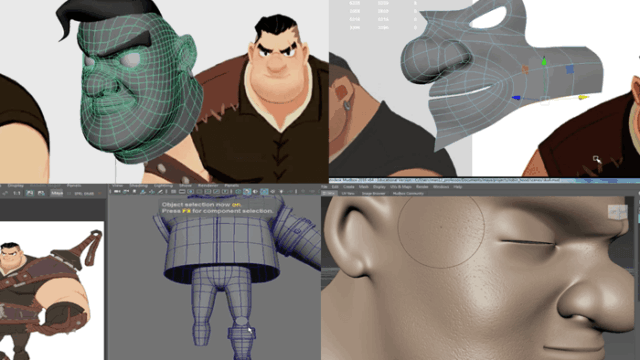The image size is (640, 360).
Task: Open the Shading panel menu
Action: tap(138, 186)
